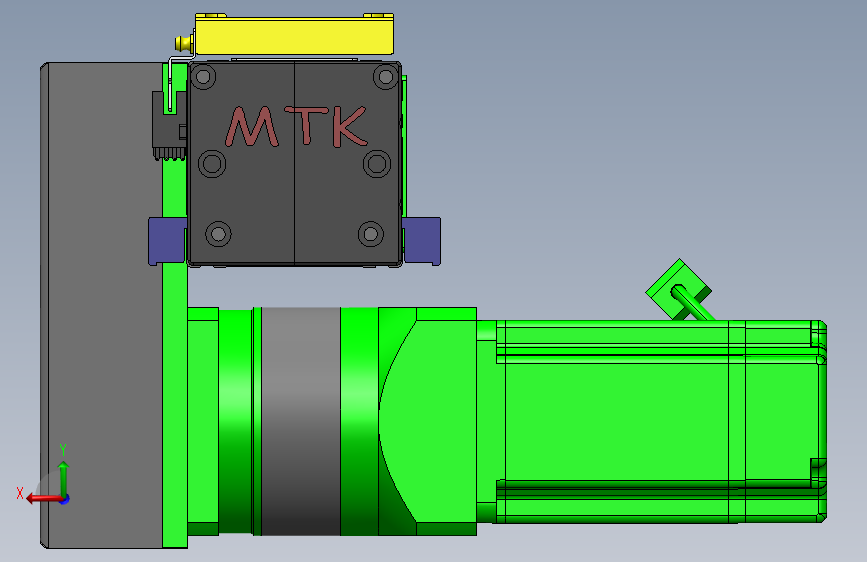This screenshot has width=867, height=562.
Task: Select the gray ring band on the gearbox
Action: tap(301, 421)
